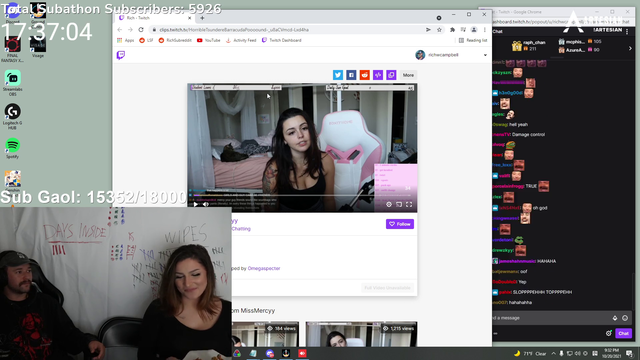
Task: Open emote picker in chat box
Action: point(625,318)
